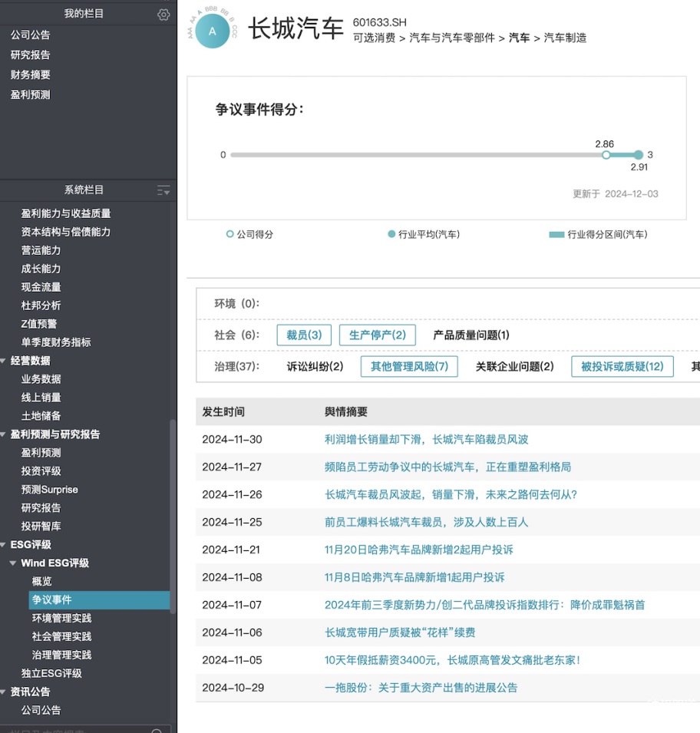Collapse the 经营数据 tree section
700x733 pixels.
click(x=4, y=361)
